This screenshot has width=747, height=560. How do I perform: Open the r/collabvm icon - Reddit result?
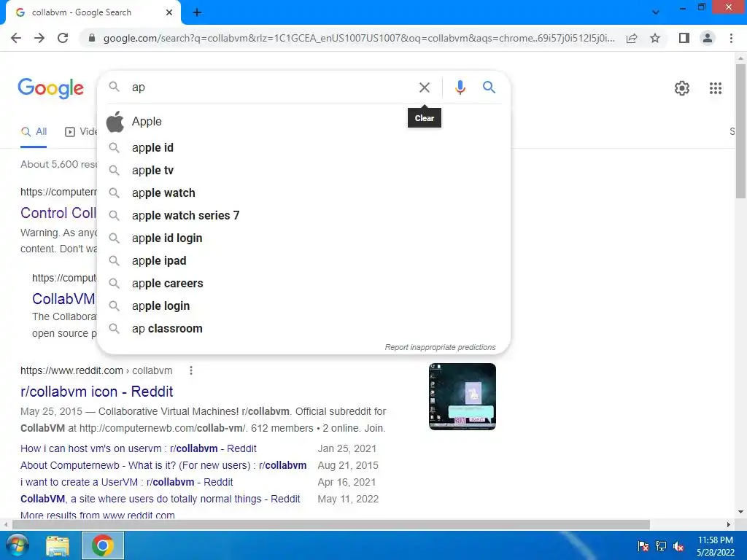pyautogui.click(x=97, y=392)
